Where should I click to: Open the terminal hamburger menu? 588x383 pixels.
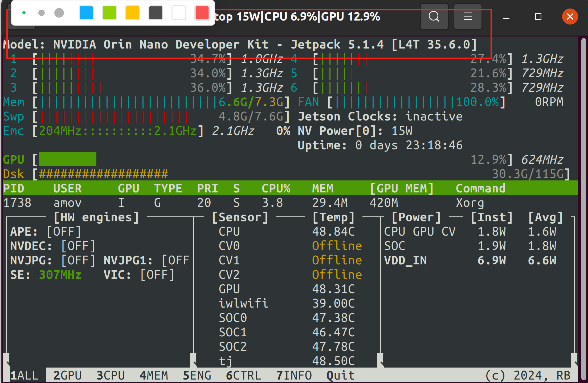tap(468, 17)
